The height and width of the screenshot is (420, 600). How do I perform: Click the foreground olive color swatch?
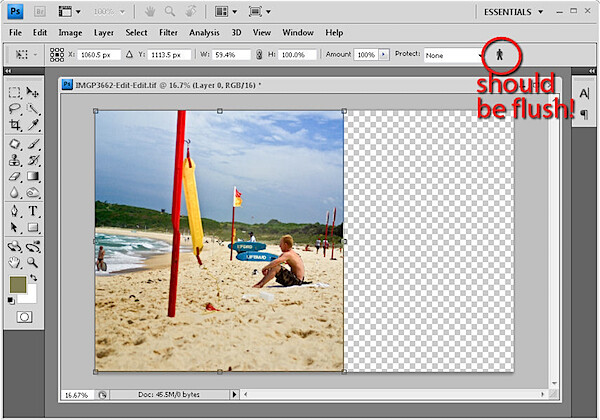(x=18, y=284)
